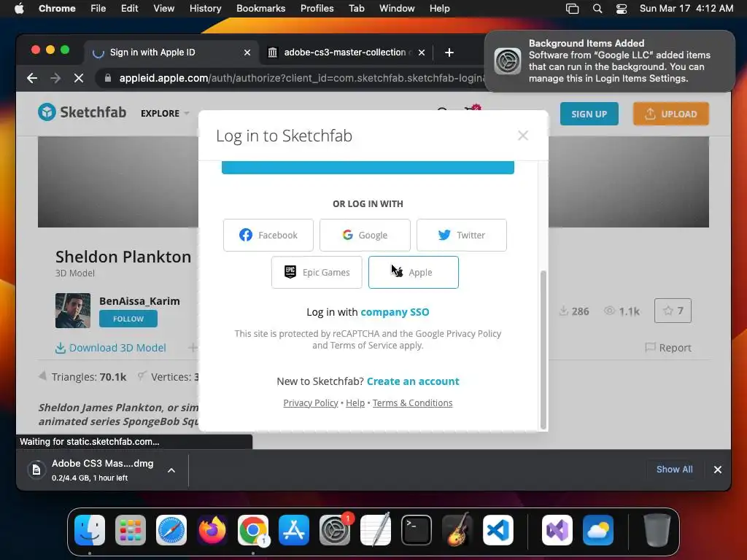Open the Privacy Policy link

pyautogui.click(x=311, y=402)
